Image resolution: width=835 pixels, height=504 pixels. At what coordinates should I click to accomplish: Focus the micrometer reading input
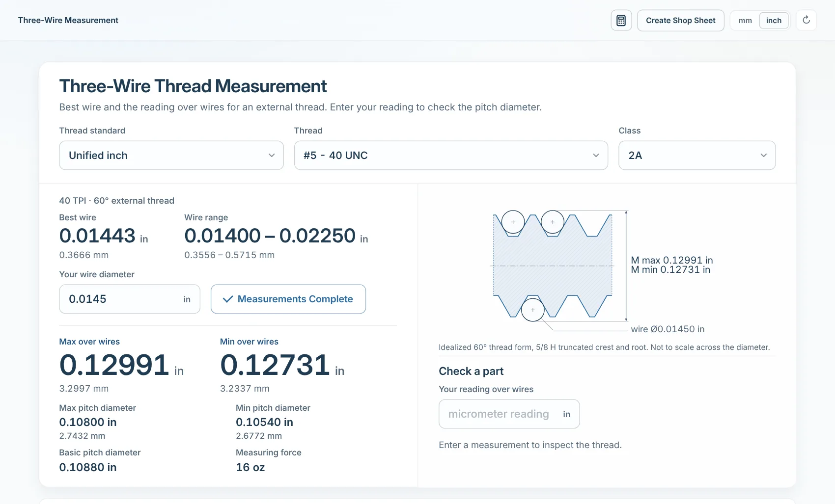tap(509, 414)
